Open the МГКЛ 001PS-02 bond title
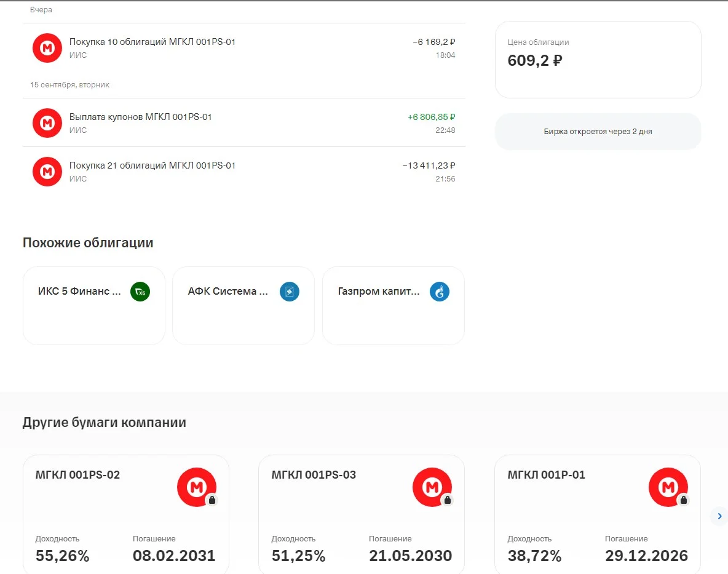This screenshot has width=728, height=574. [77, 474]
